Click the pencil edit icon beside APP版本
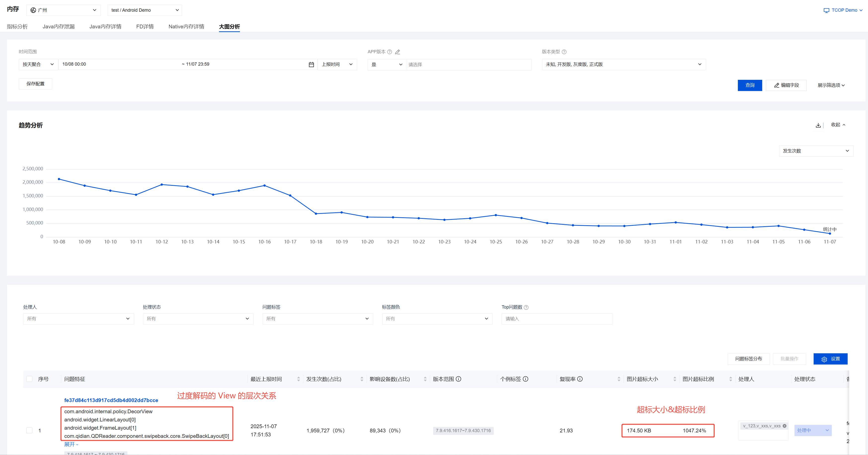This screenshot has width=868, height=455. pyautogui.click(x=398, y=52)
